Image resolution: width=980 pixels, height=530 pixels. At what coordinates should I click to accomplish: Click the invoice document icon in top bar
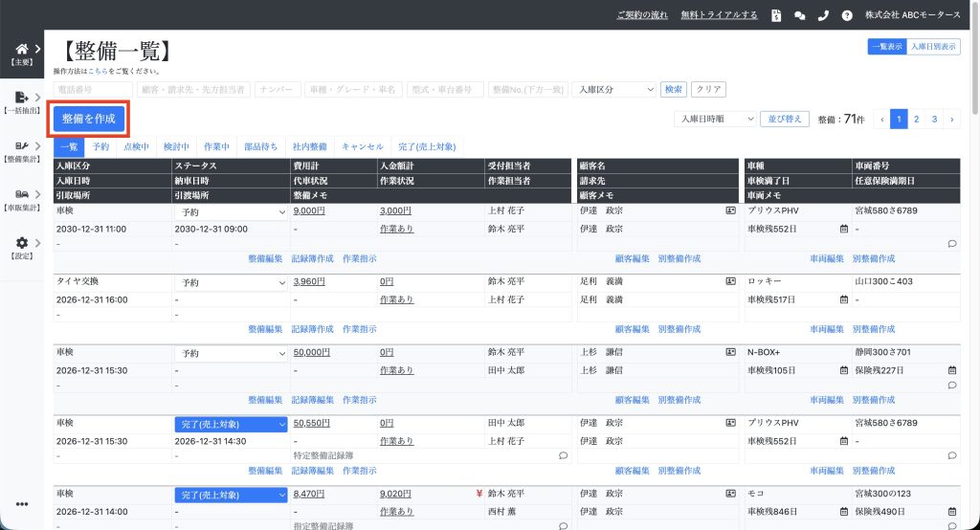click(775, 15)
